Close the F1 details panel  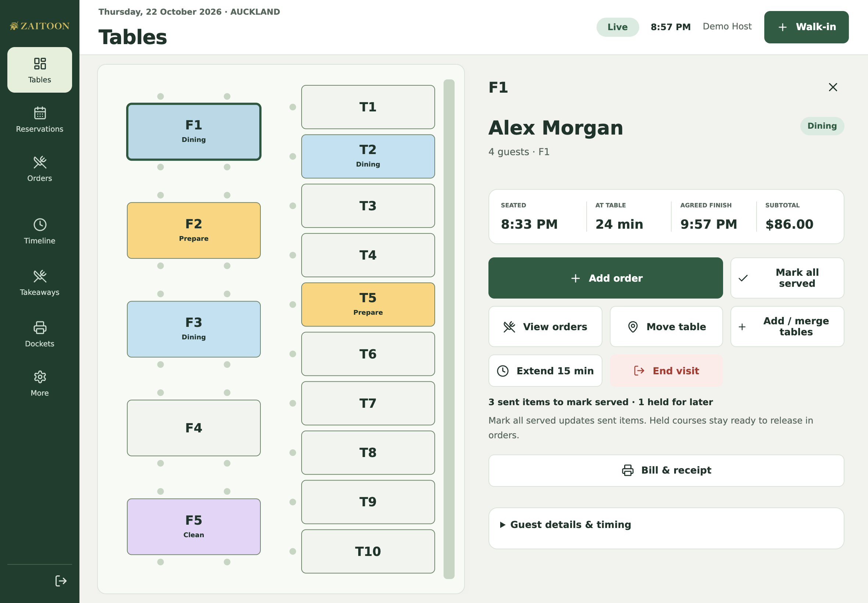(833, 87)
